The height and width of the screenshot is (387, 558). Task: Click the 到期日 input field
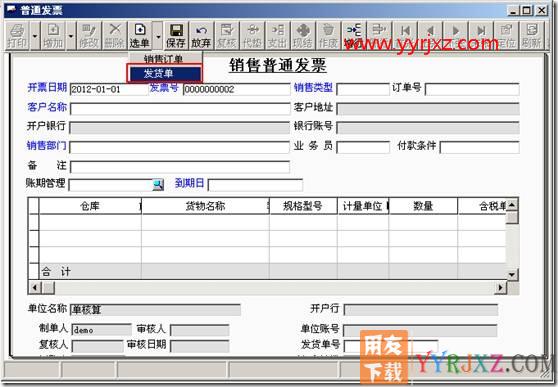pos(255,185)
